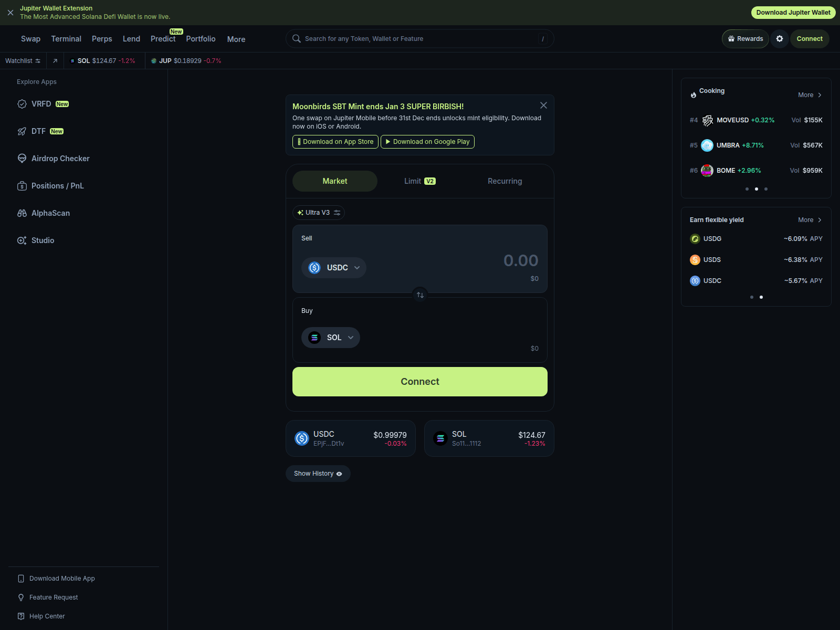Click Download on Google Play
Screen dimensions: 840x630
427,142
